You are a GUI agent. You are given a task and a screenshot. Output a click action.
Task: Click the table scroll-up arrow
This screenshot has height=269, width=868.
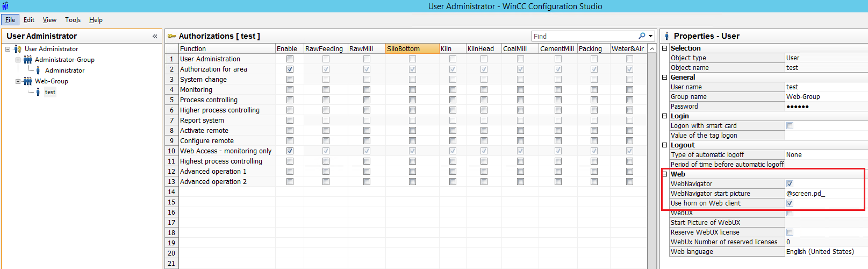click(652, 49)
